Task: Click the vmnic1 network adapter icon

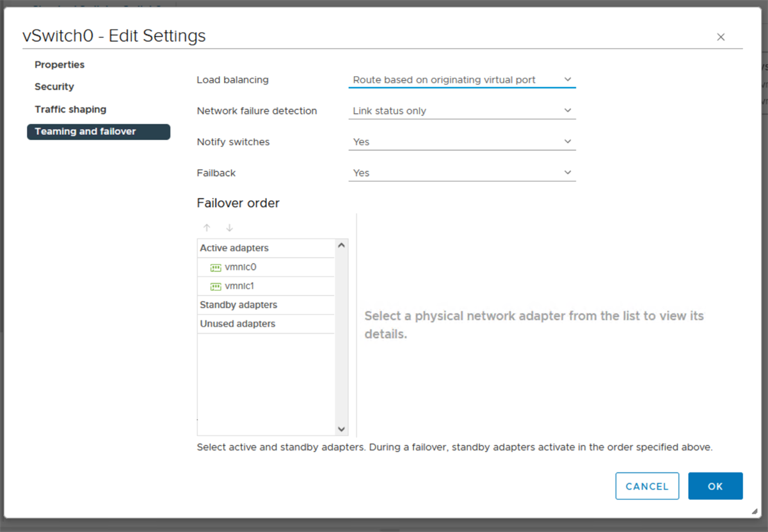Action: tap(216, 287)
